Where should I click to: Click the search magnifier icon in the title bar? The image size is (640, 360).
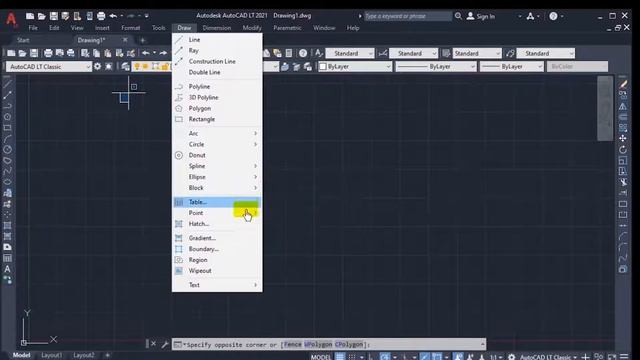[x=458, y=16]
